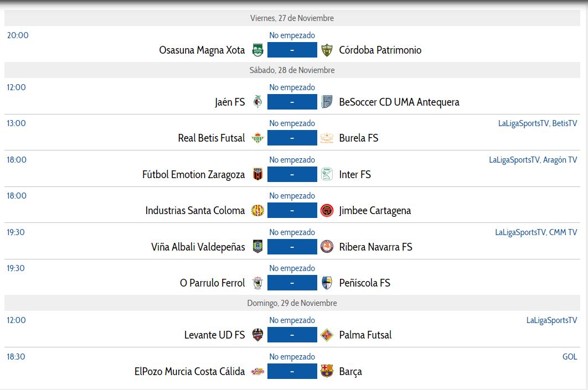This screenshot has height=390, width=588.
Task: Click the Levante UD FS crest
Action: 257,335
